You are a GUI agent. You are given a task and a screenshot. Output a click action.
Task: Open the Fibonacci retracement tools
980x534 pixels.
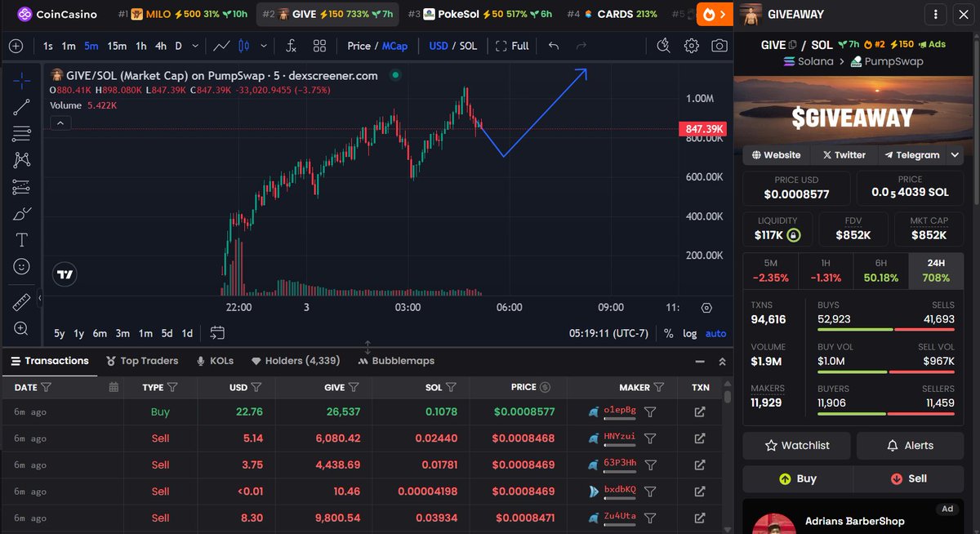[x=21, y=133]
